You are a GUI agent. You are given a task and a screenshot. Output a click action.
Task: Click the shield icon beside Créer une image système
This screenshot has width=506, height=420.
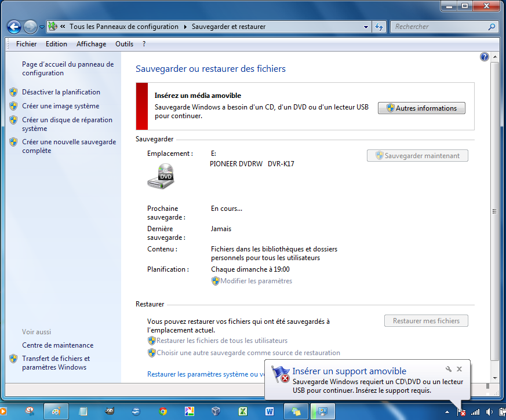coord(13,106)
